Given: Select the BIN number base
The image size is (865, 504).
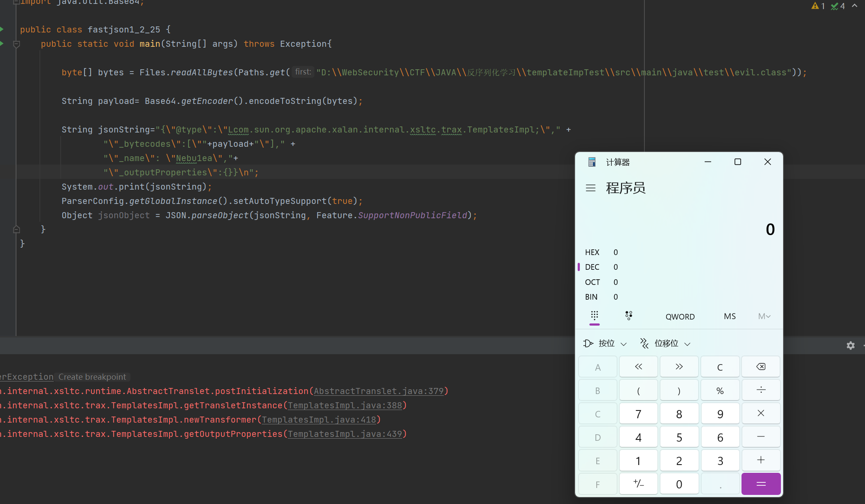Looking at the screenshot, I should tap(592, 297).
